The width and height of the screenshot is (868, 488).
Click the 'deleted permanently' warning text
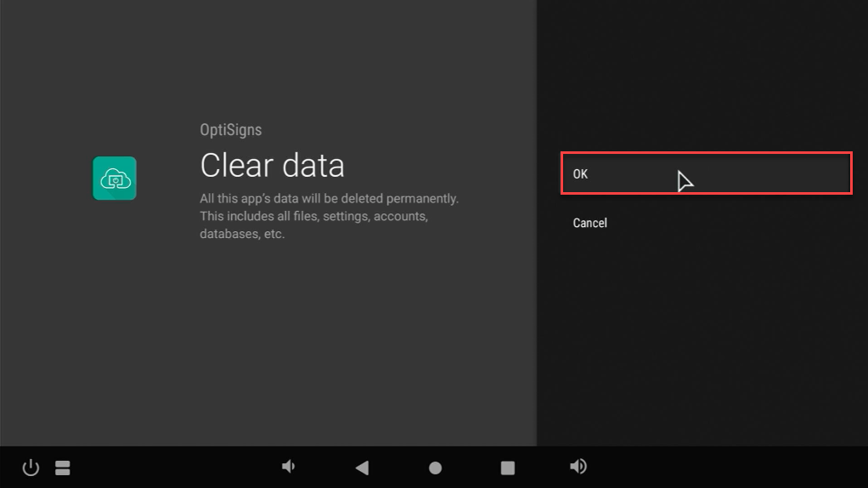pyautogui.click(x=400, y=198)
